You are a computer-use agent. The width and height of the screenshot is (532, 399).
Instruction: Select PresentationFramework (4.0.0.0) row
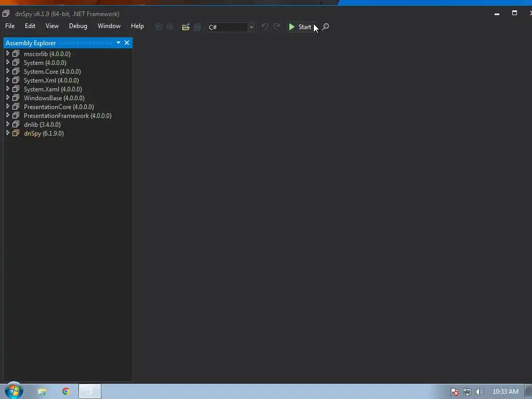[68, 116]
